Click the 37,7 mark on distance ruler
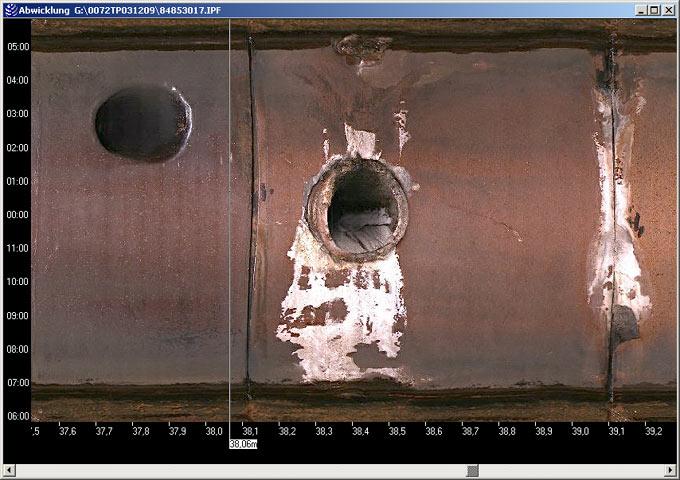This screenshot has width=680, height=480. click(x=104, y=432)
